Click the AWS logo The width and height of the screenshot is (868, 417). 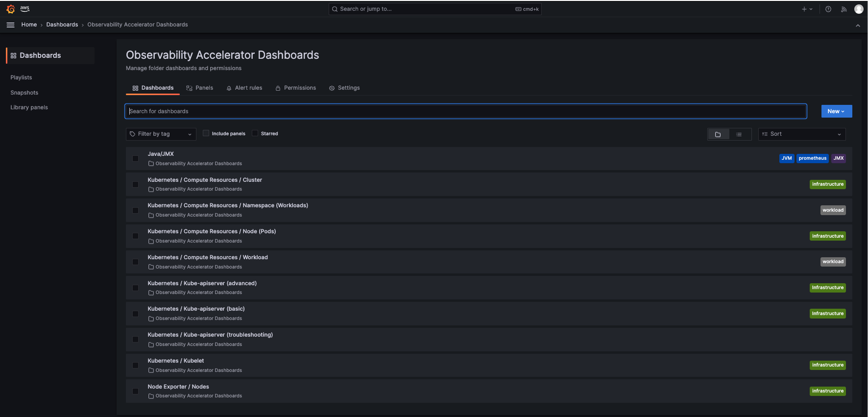(x=24, y=8)
